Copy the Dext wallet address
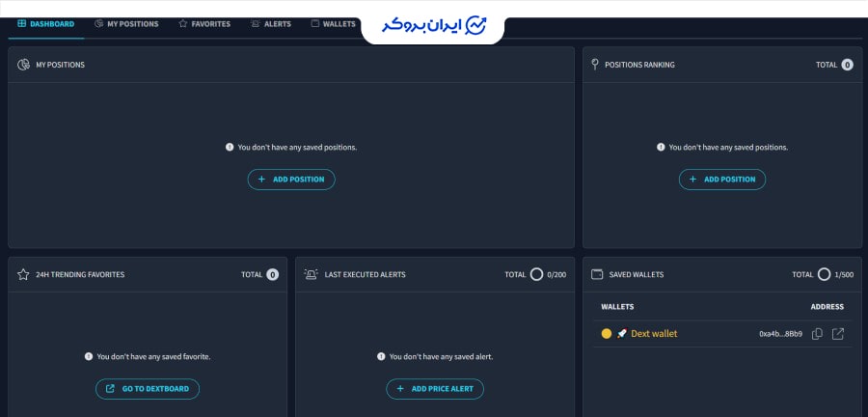Screen dimensions: 868x417 (x=817, y=334)
